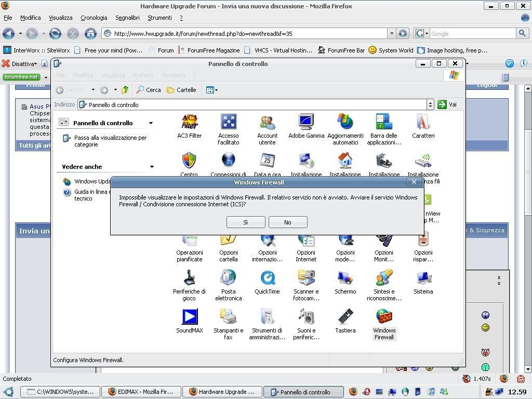Open SoundMAX icon
The height and width of the screenshot is (399, 532).
click(189, 321)
